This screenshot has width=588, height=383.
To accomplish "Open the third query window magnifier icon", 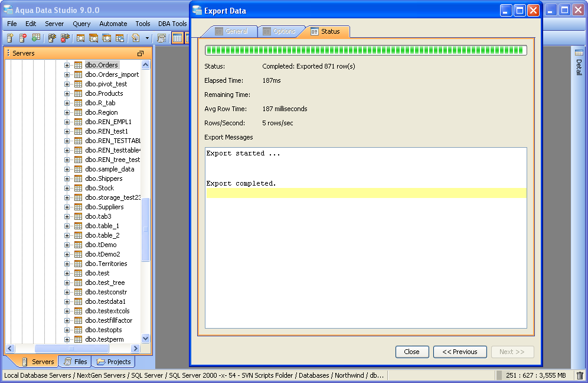I will pyautogui.click(x=106, y=38).
